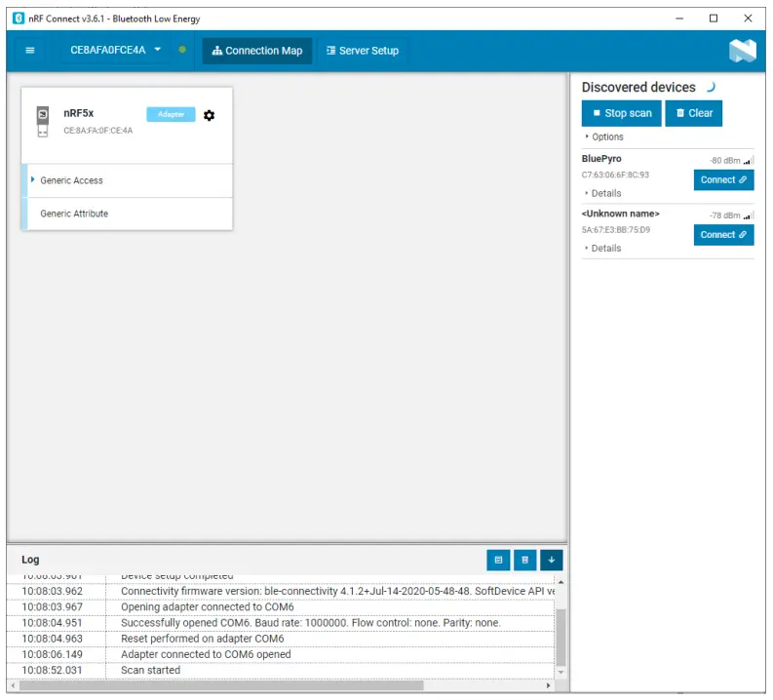Viewport: 773px width, 700px height.
Task: Click the nRF5x dongle device icon
Action: pyautogui.click(x=43, y=121)
